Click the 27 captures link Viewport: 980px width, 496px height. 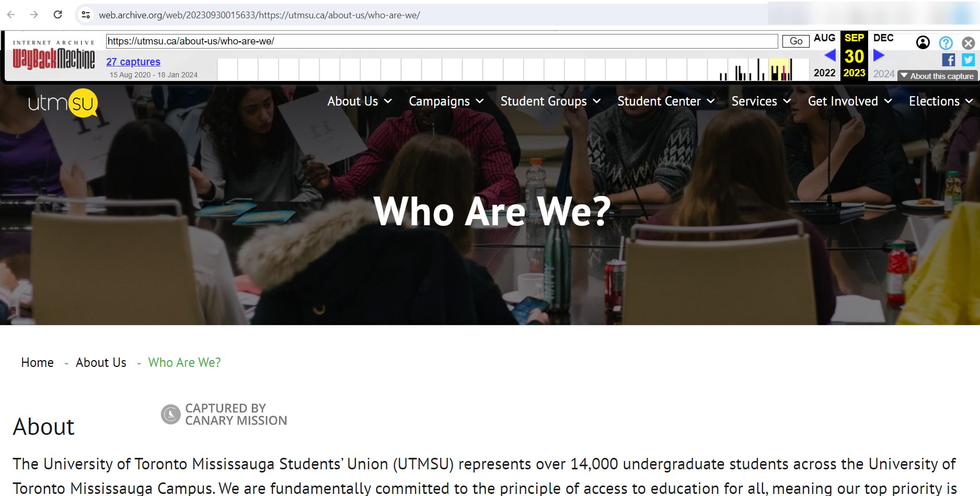coord(133,62)
